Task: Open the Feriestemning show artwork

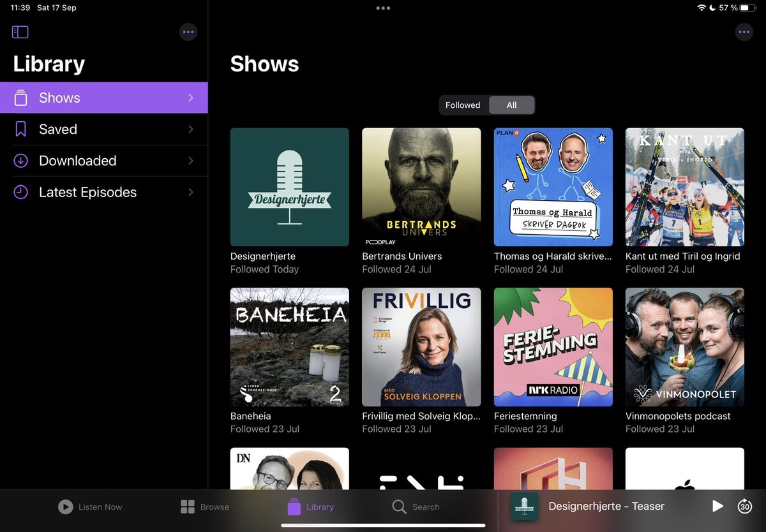Action: [x=553, y=347]
